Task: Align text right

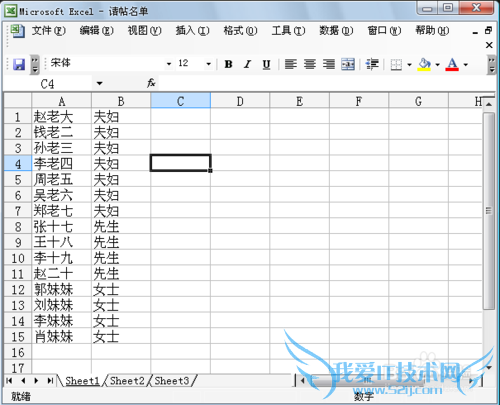Action: (x=329, y=64)
